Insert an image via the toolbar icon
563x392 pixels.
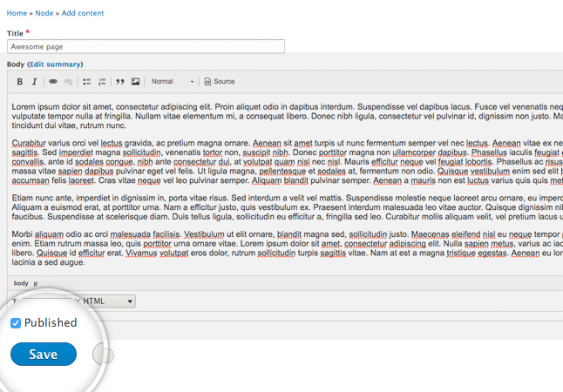tap(135, 82)
